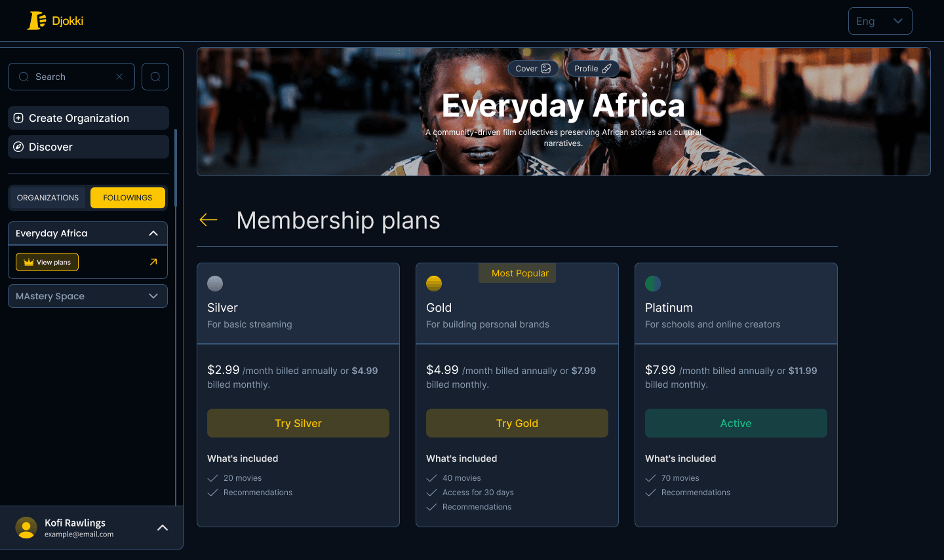The height and width of the screenshot is (560, 944).
Task: Expand the user menu for Kofi Rawlings
Action: point(163,527)
